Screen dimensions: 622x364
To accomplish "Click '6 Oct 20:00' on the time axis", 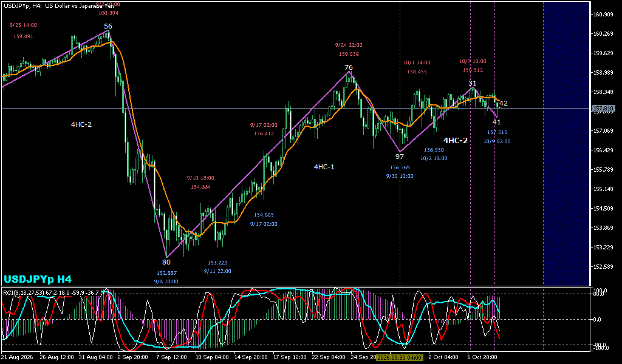I will [482, 357].
